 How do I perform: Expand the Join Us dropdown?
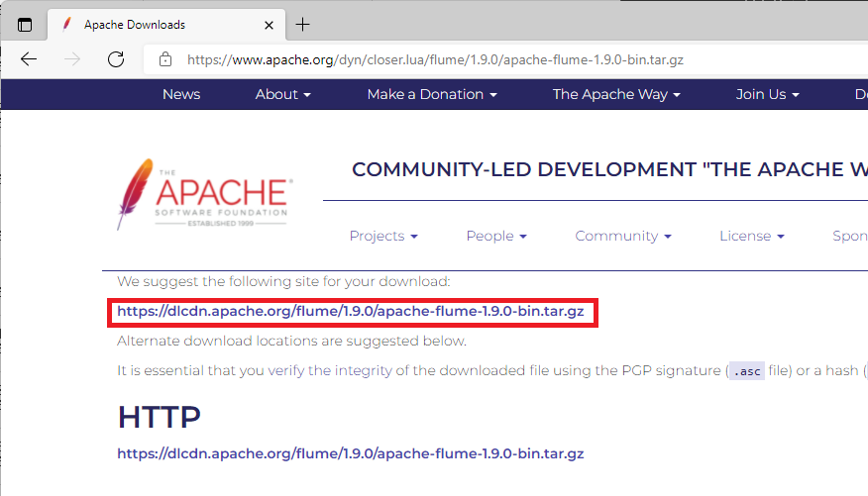pyautogui.click(x=767, y=94)
